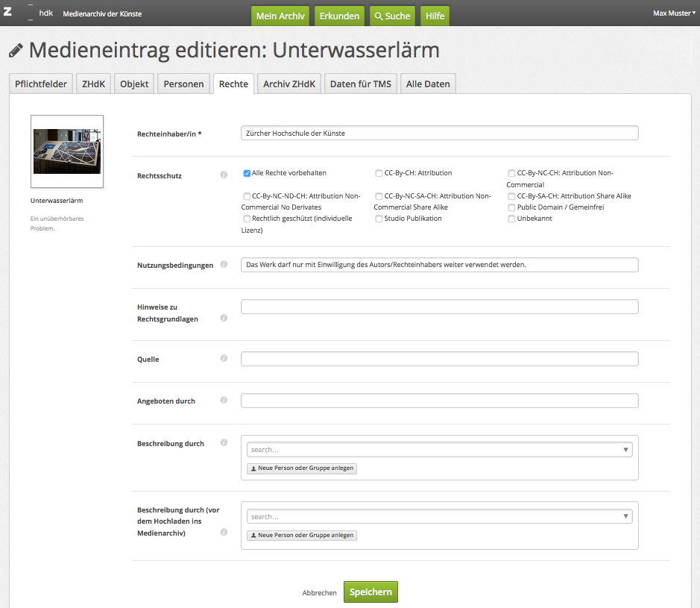The height and width of the screenshot is (608, 700).
Task: Click info icon beside Nutzungsbedingungen
Action: (x=224, y=264)
